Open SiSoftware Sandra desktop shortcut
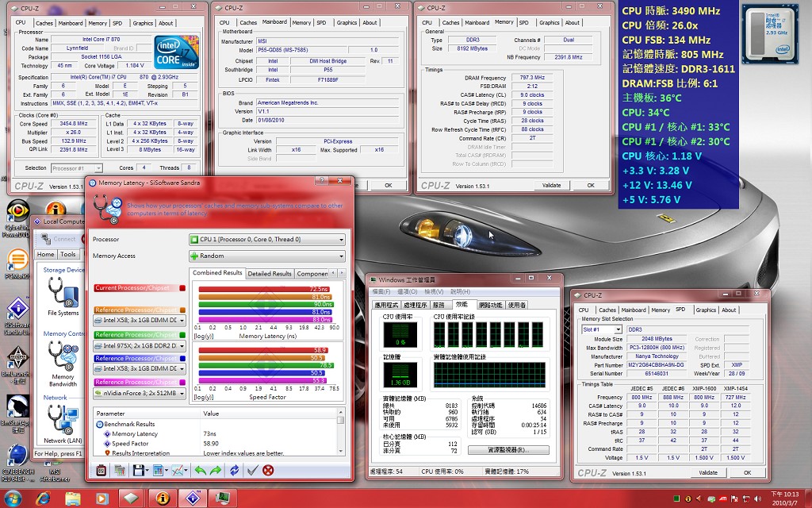 tap(17, 315)
